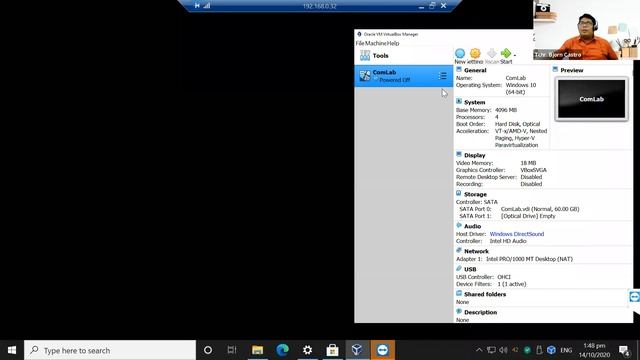Switch to VirtualBox taskbar button

click(357, 350)
